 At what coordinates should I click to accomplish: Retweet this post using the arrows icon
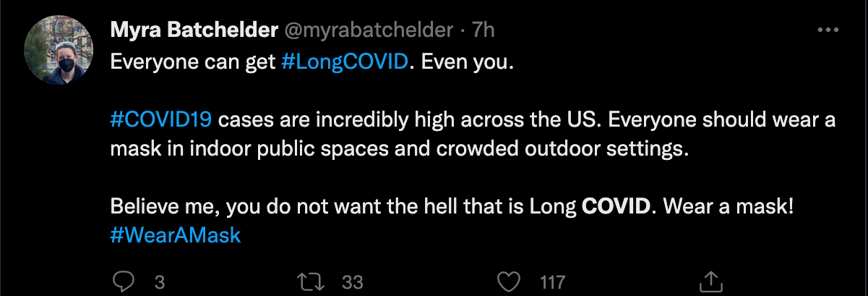pos(310,280)
